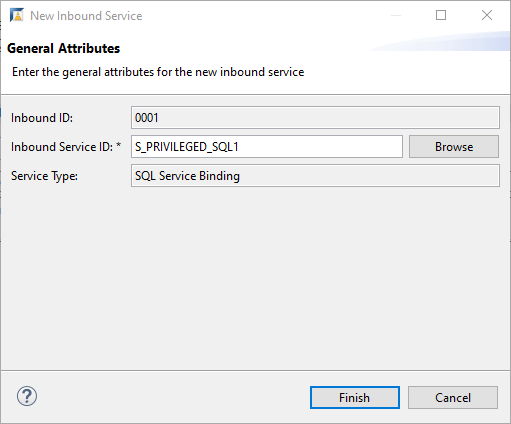The image size is (511, 424).
Task: Finish creating the inbound service
Action: pos(355,398)
